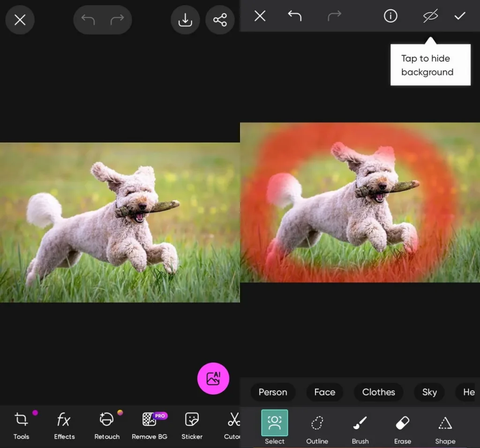480x448 pixels.
Task: Share the photo via share icon
Action: tap(220, 20)
